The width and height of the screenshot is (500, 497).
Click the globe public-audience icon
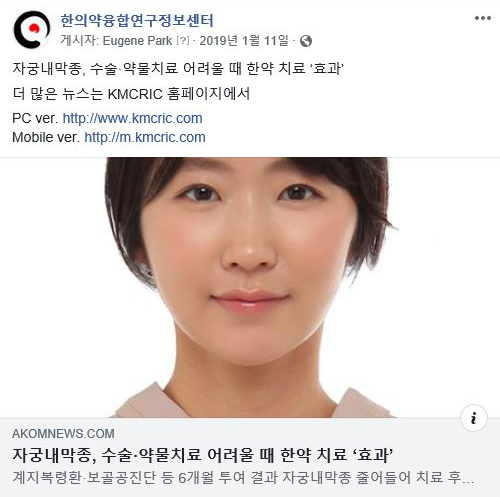point(306,41)
